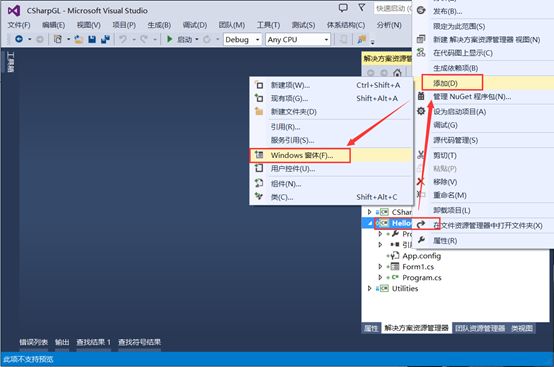The image size is (554, 367).
Task: Choose Windows 窗体(F)... in the Add submenu
Action: (x=331, y=155)
